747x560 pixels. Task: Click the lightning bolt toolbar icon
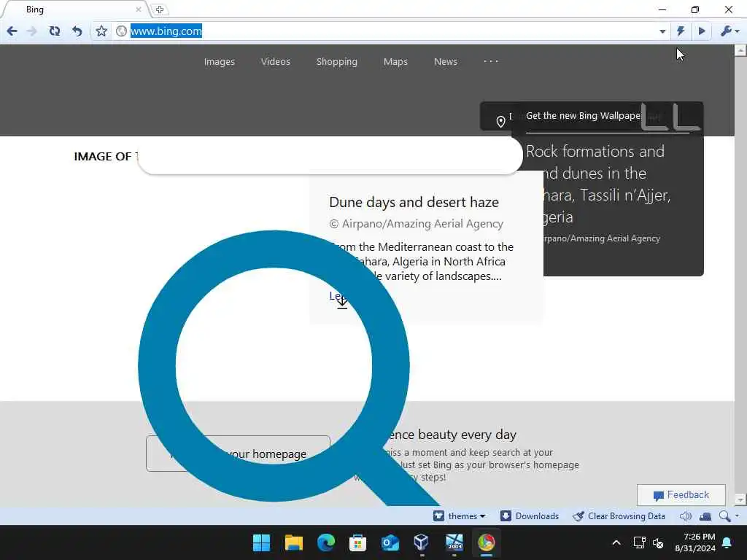[681, 31]
